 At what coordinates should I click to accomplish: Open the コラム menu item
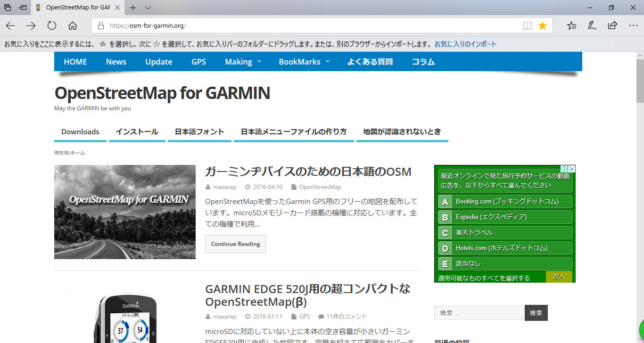tap(423, 62)
